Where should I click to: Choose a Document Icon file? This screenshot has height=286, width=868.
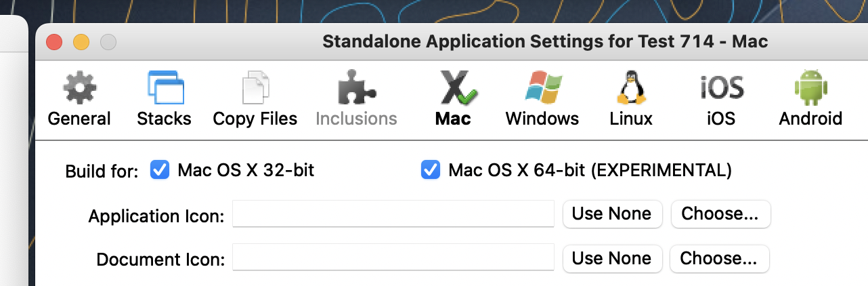[719, 258]
